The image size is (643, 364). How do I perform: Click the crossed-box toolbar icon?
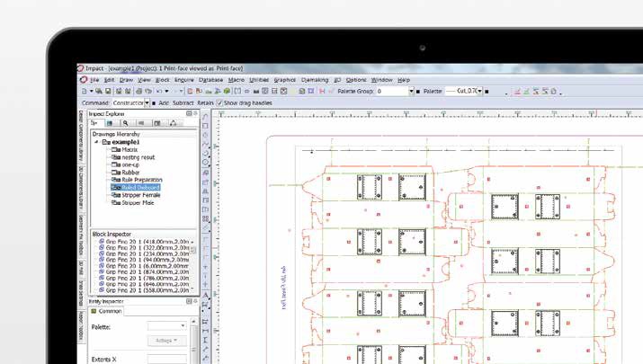(x=283, y=91)
